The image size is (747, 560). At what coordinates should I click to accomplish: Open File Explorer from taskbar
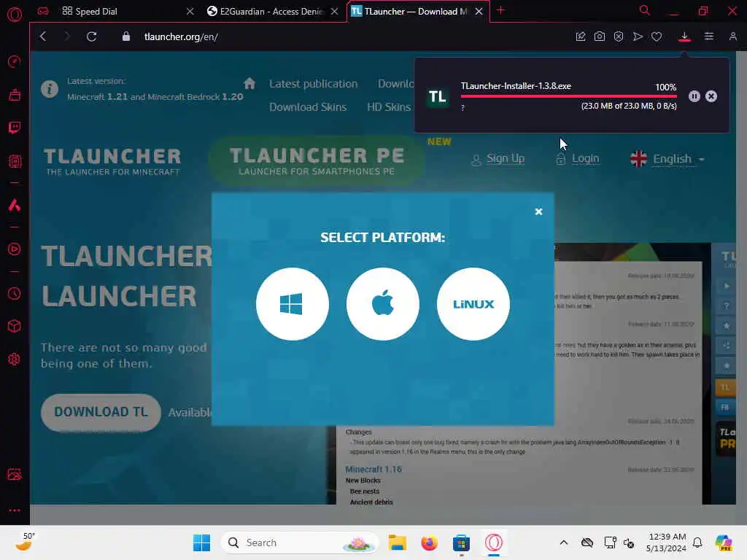pyautogui.click(x=397, y=542)
